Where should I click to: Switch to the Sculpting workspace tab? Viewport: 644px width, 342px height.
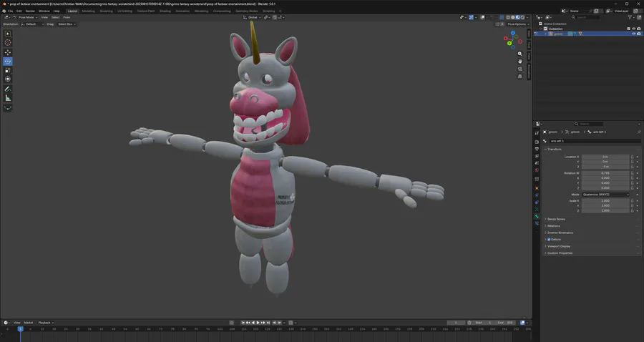[x=106, y=11]
